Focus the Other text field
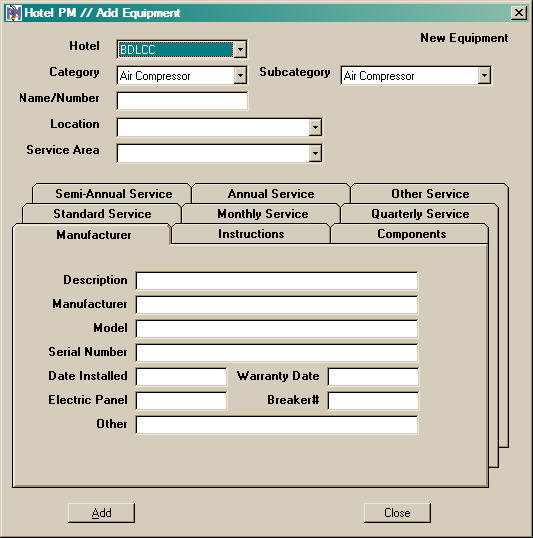 coord(277,425)
